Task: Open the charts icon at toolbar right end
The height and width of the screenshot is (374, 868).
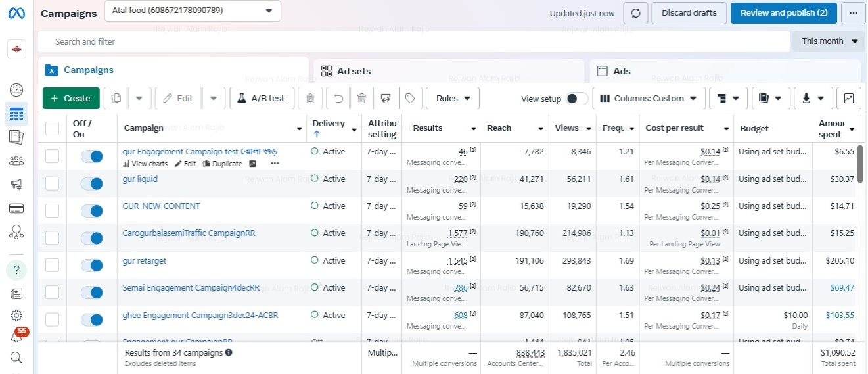Action: [x=849, y=99]
